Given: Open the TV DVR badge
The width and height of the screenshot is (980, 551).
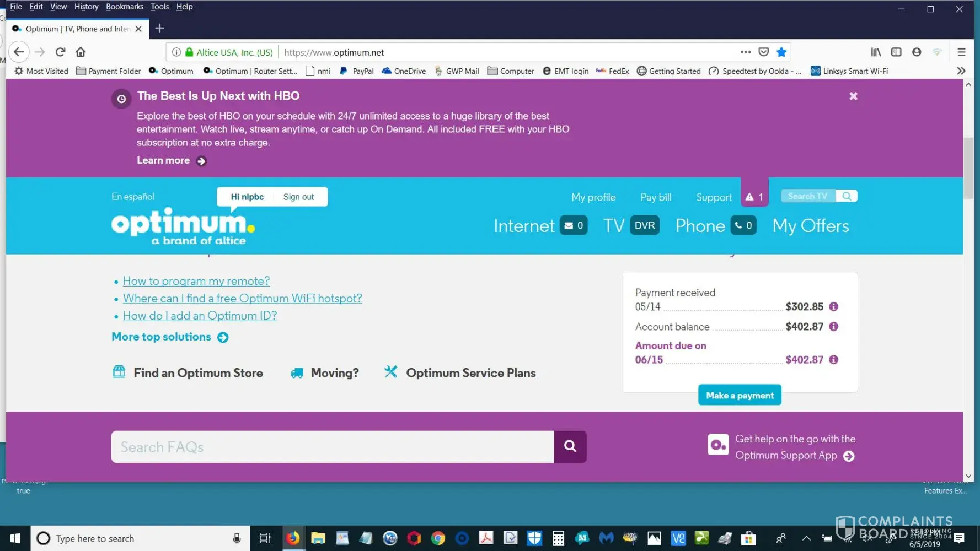Looking at the screenshot, I should tap(644, 225).
